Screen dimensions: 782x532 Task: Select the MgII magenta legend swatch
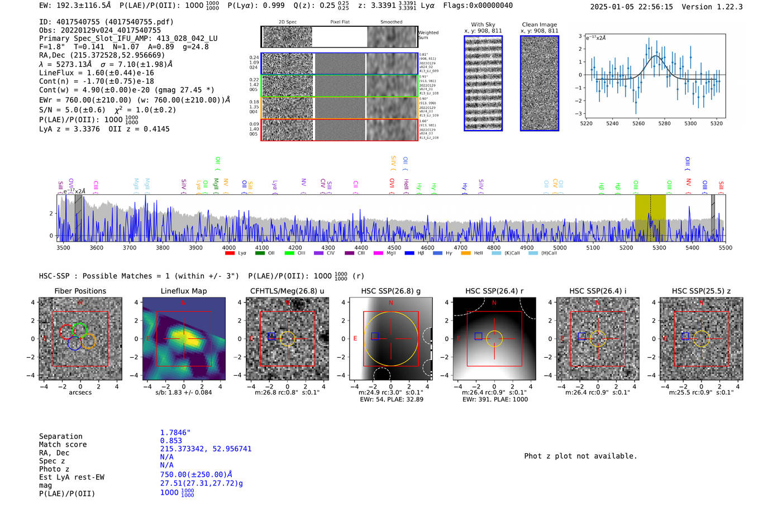[x=378, y=253]
